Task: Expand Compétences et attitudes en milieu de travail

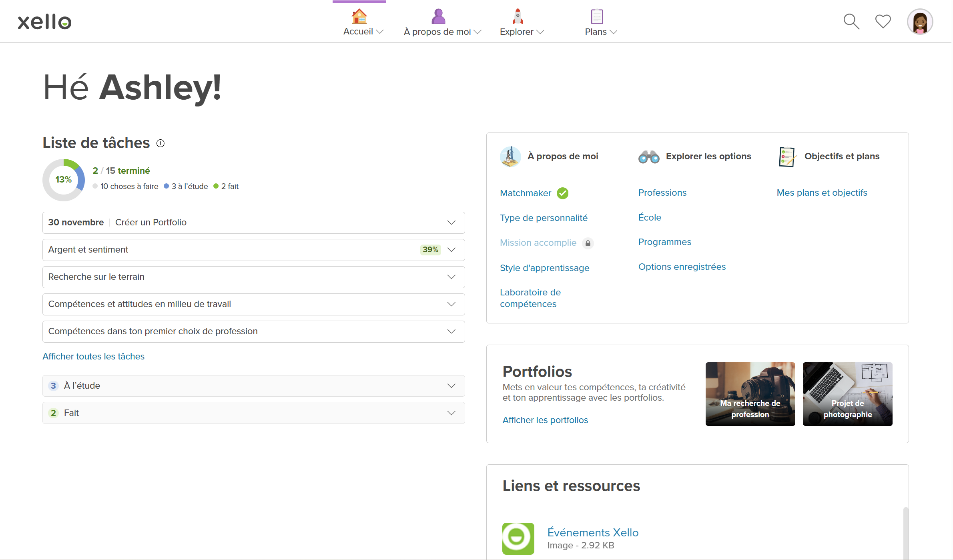Action: point(254,304)
